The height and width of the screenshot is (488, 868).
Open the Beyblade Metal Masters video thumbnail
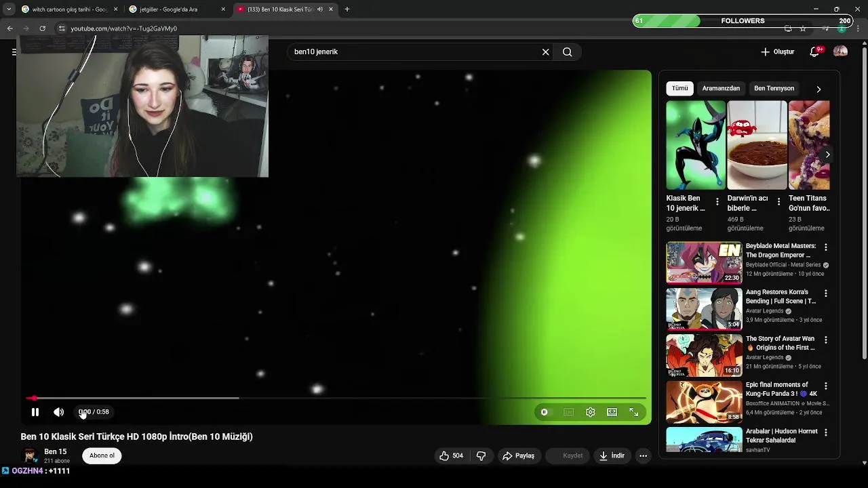(704, 262)
